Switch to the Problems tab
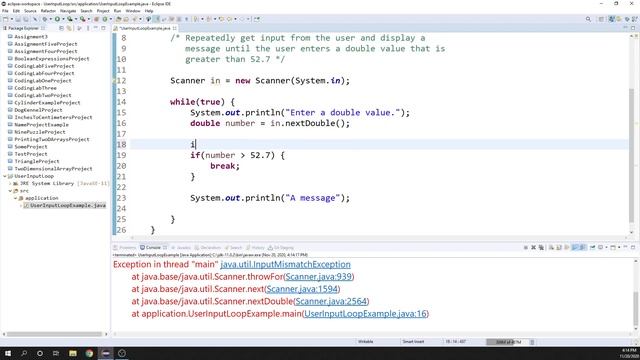640x360 pixels. tap(124, 248)
